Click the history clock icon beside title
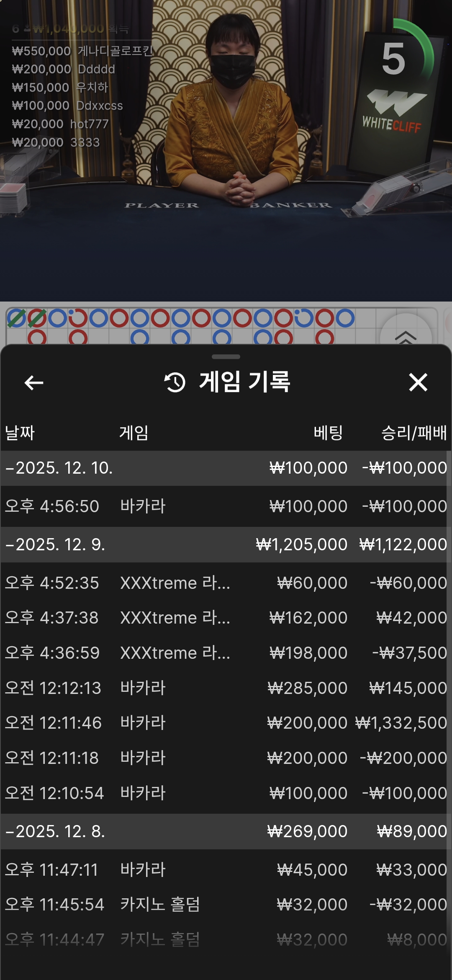 [175, 382]
